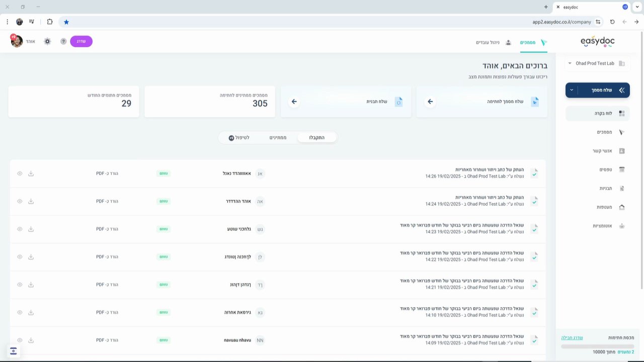This screenshot has height=362, width=644.
Task: Open the language flag selector
Action: 14,351
